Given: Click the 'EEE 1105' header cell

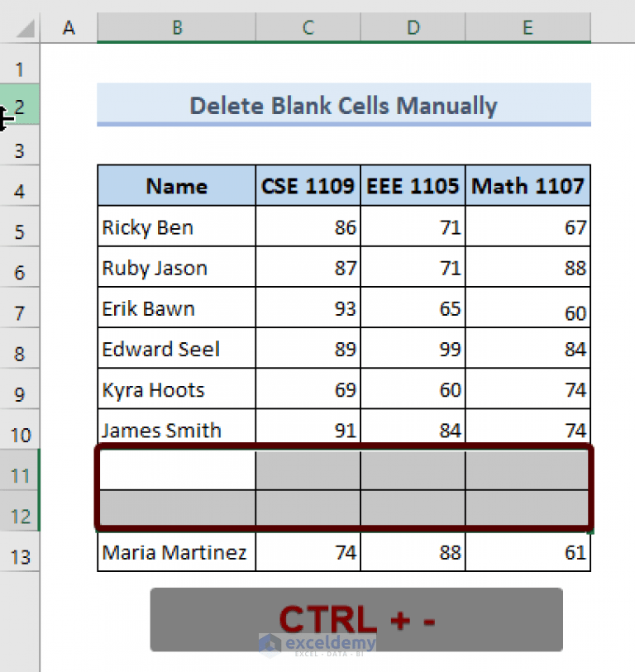Looking at the screenshot, I should 413,186.
